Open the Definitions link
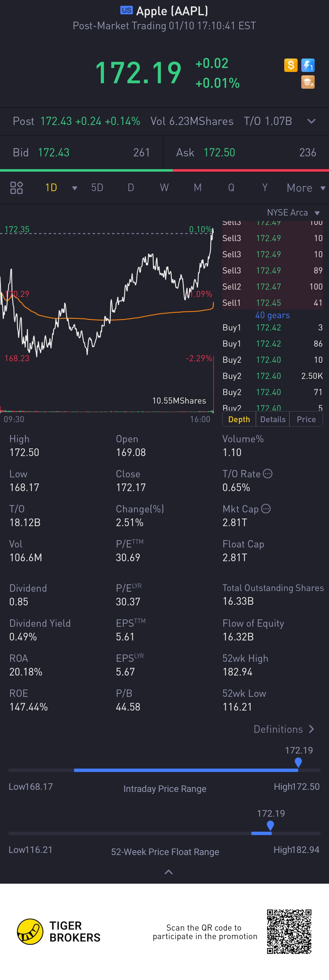 (x=284, y=729)
